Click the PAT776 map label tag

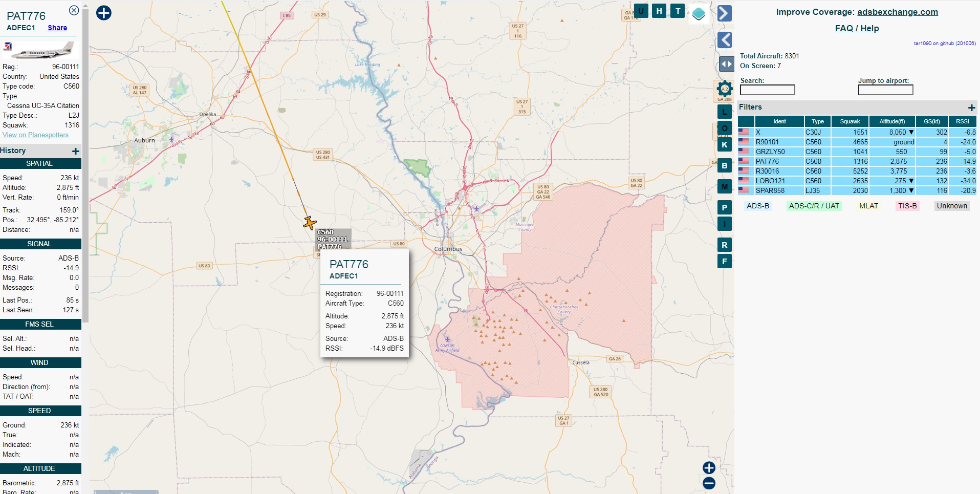333,240
